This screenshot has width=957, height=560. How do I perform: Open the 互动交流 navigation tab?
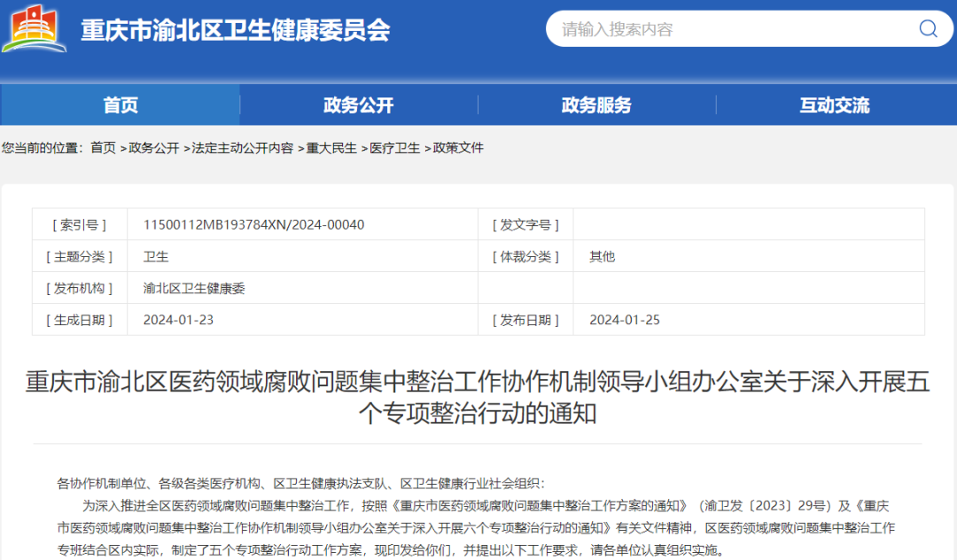coord(835,105)
